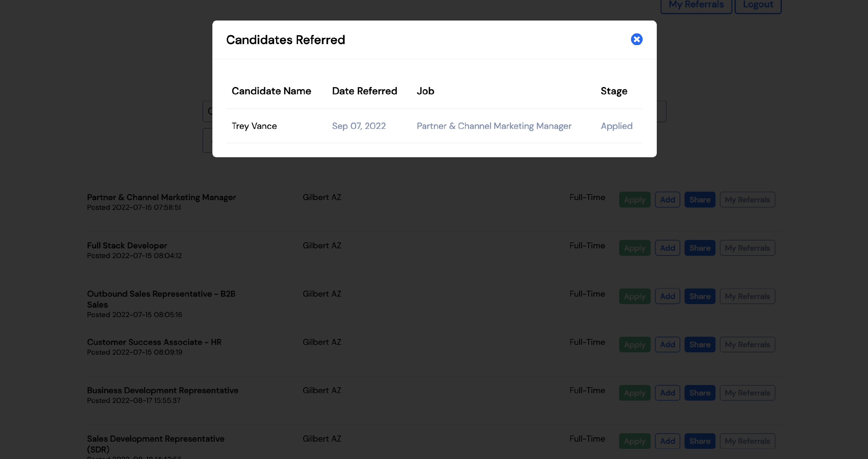Click Posted 2022-07-15 08:09:19 timestamp

(135, 352)
